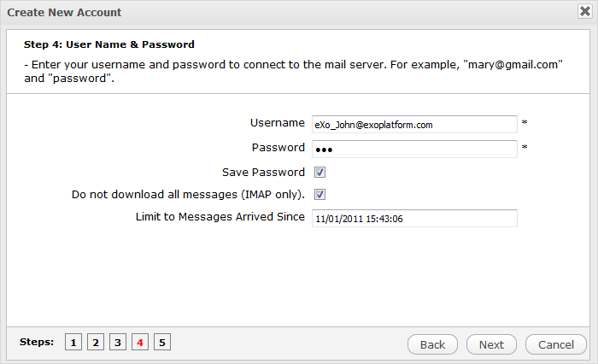Close the Create New Account dialog
The height and width of the screenshot is (364, 598).
[x=584, y=12]
